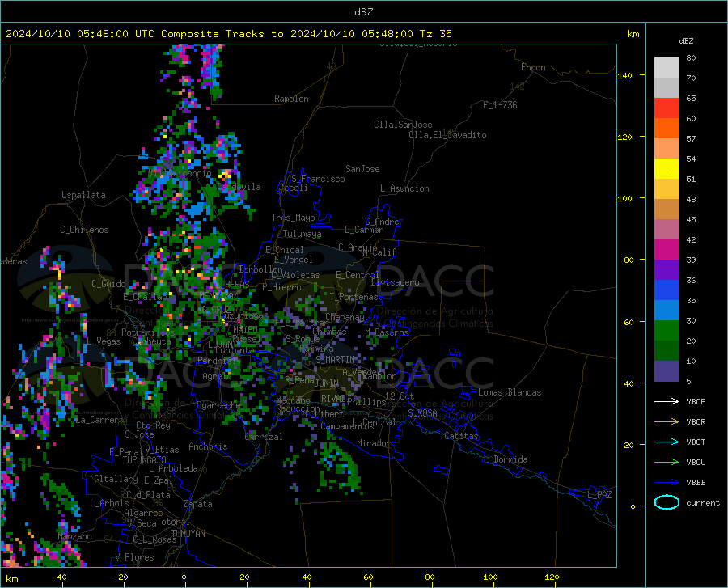
Task: Click the 'Clla.El_Cavadito' map label
Action: tap(447, 135)
